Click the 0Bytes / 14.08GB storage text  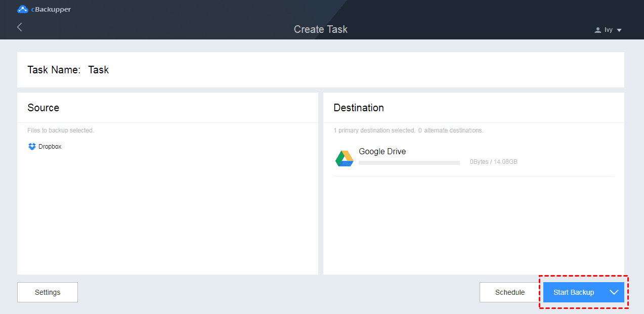point(493,162)
